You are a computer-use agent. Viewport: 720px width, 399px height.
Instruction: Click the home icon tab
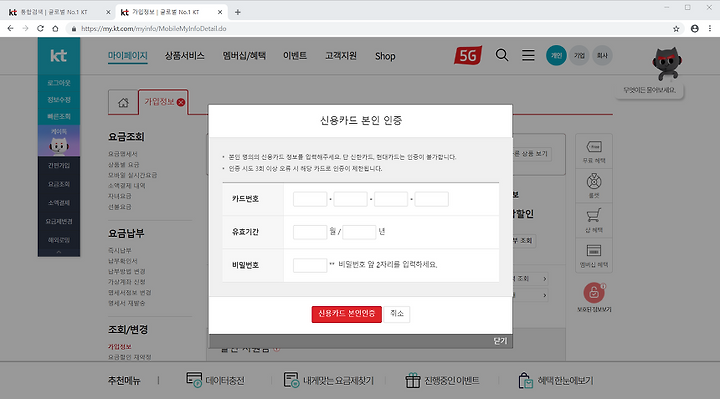pyautogui.click(x=123, y=102)
